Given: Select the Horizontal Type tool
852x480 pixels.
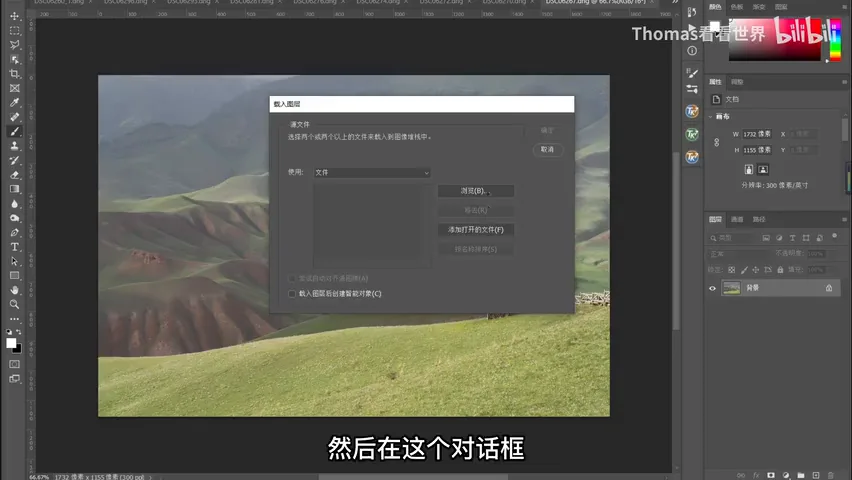Looking at the screenshot, I should click(x=15, y=247).
